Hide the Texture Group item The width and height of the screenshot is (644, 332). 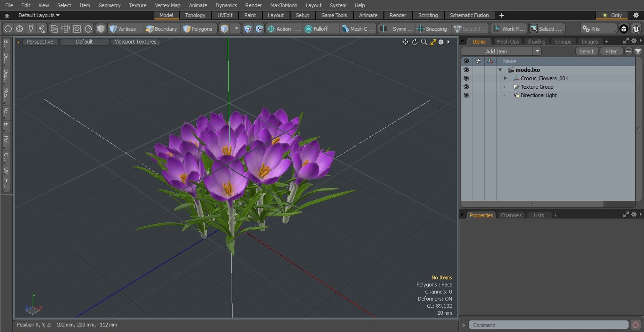point(466,86)
